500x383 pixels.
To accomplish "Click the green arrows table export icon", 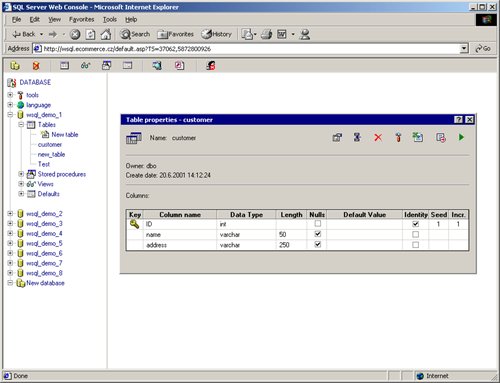I will tap(418, 137).
